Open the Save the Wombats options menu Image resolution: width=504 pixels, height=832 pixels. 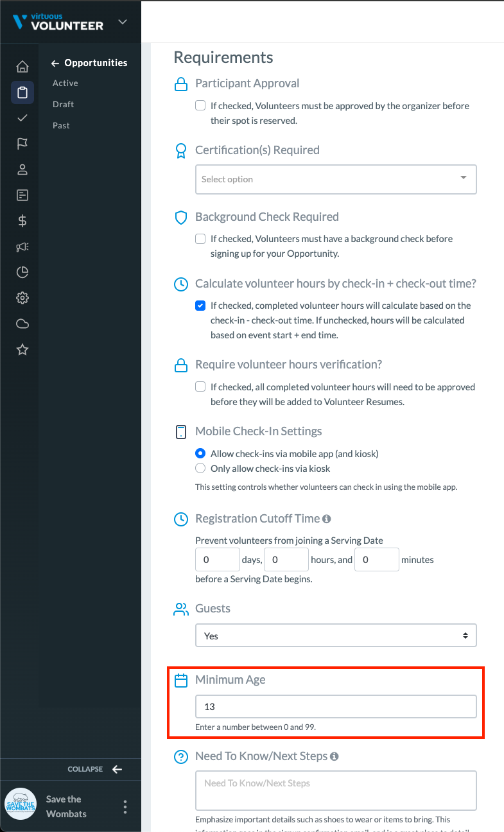pyautogui.click(x=125, y=807)
